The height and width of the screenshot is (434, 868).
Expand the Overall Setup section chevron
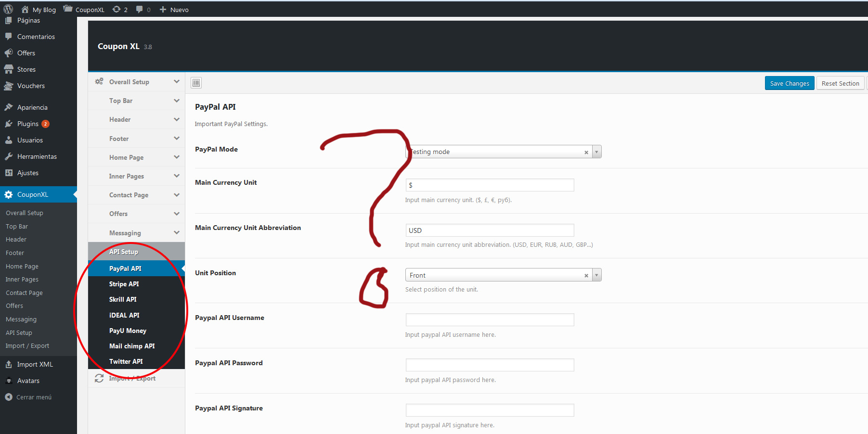tap(177, 82)
